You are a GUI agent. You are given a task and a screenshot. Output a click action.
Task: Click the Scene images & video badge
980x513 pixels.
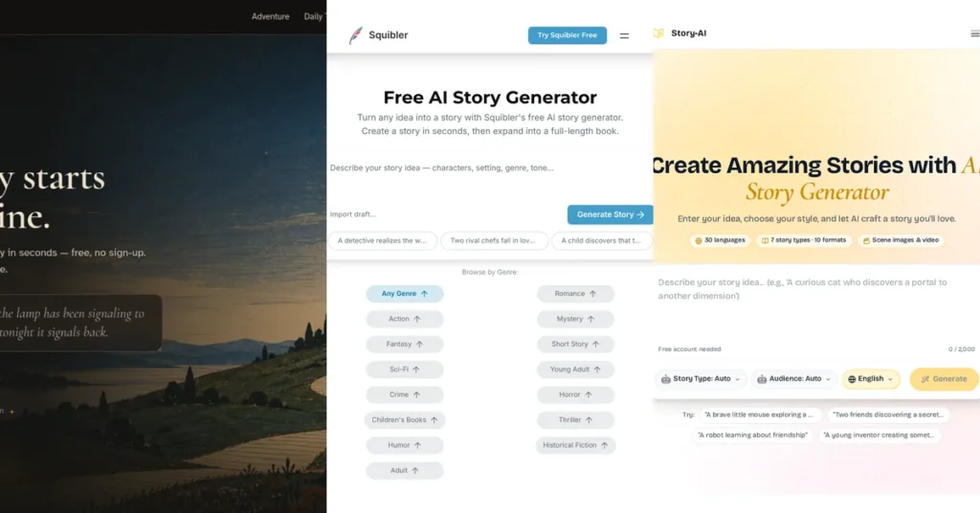901,240
